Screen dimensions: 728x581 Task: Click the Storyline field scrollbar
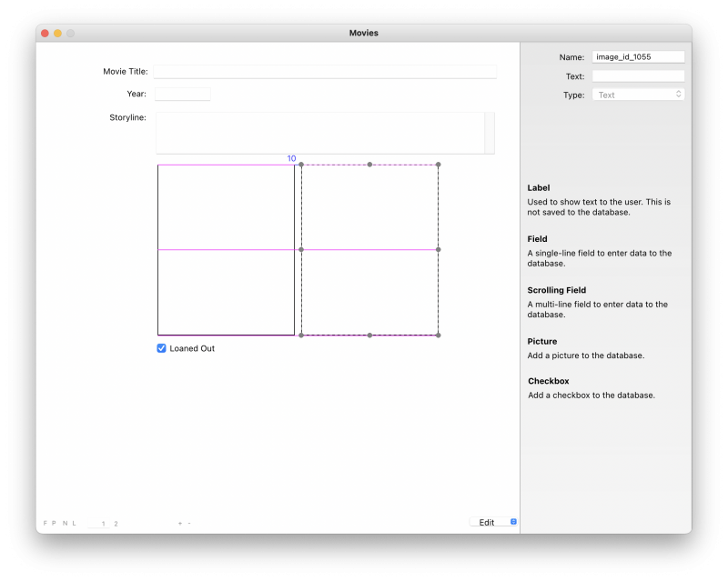coord(490,133)
